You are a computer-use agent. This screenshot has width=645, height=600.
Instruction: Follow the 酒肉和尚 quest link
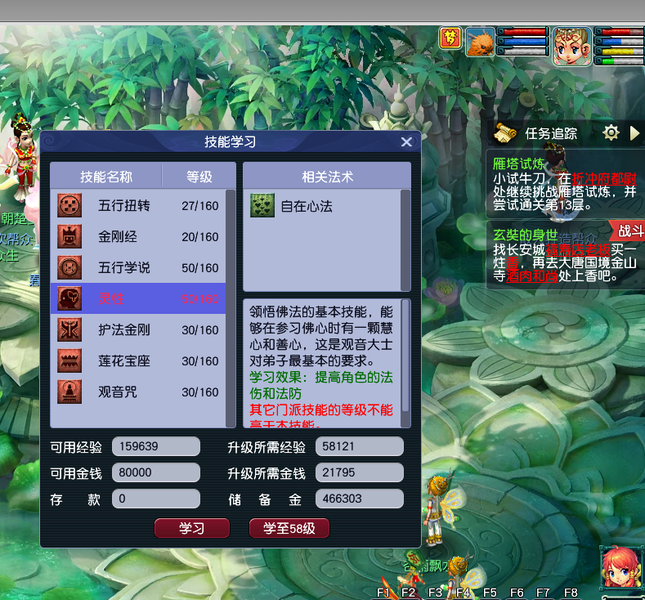tap(532, 276)
